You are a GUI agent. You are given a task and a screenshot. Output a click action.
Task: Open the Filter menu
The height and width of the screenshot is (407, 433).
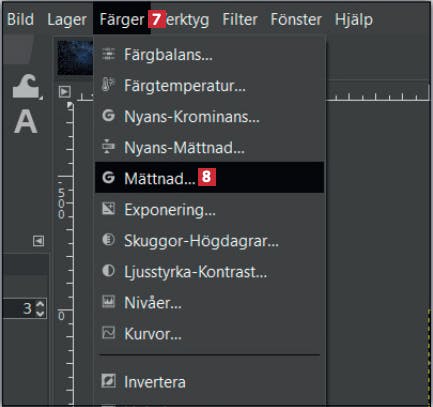click(240, 19)
